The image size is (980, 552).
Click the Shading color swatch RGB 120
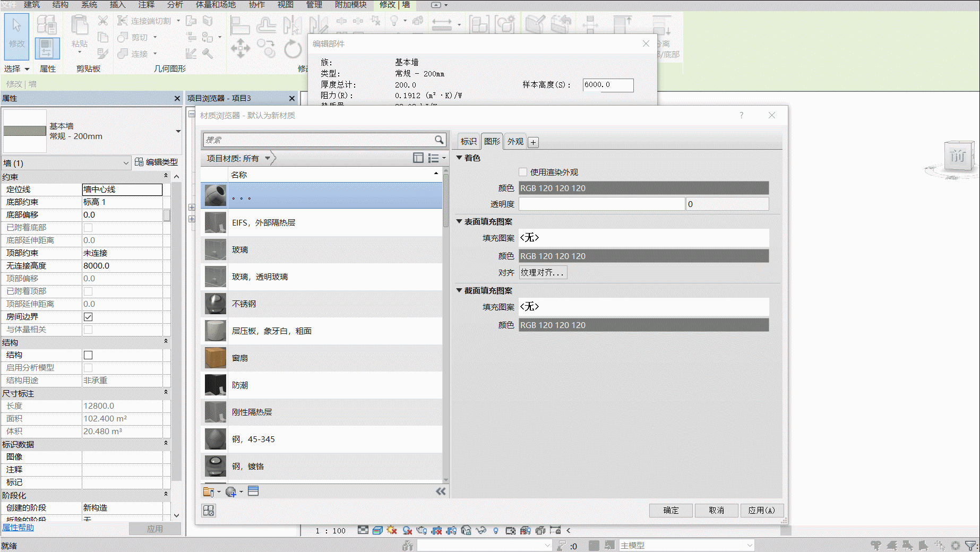[x=643, y=188]
